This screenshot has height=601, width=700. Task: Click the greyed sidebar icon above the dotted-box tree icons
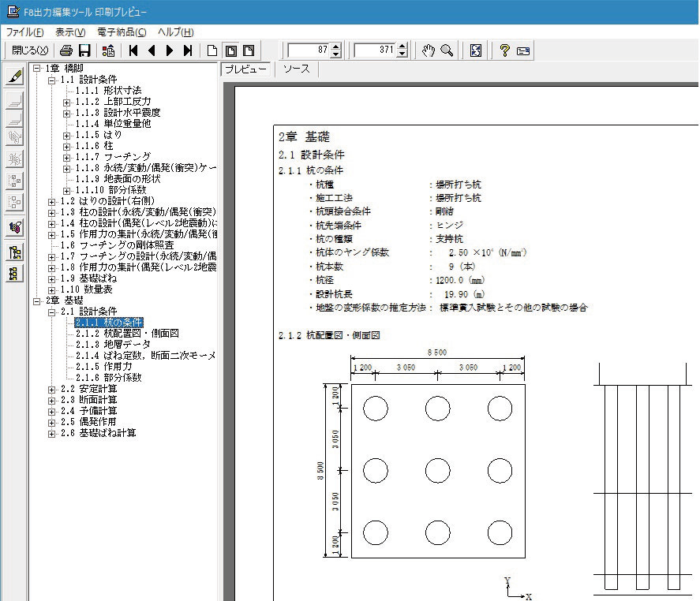coord(15,159)
